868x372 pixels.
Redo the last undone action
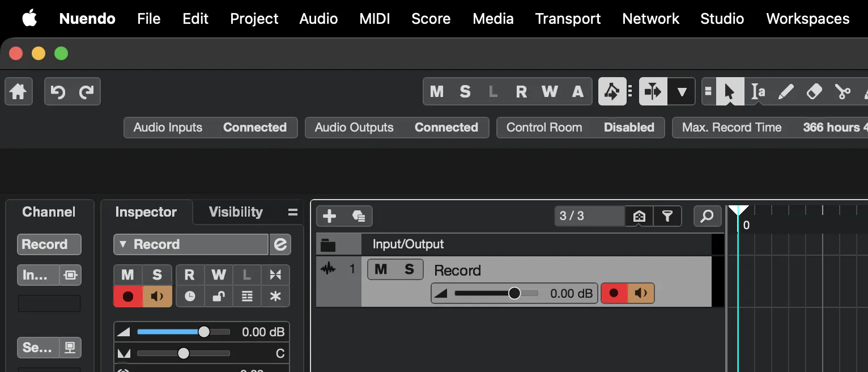[86, 91]
